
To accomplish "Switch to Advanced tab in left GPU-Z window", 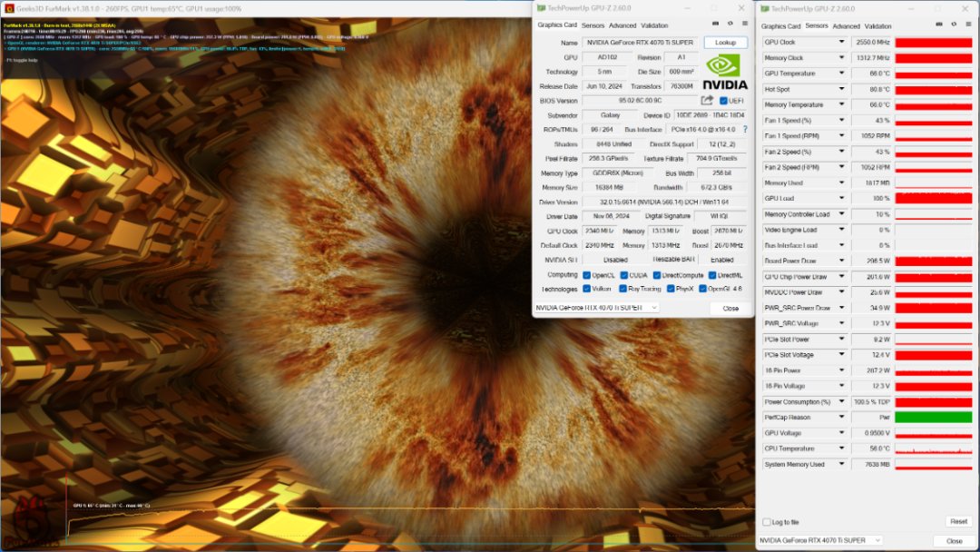I will [x=622, y=25].
